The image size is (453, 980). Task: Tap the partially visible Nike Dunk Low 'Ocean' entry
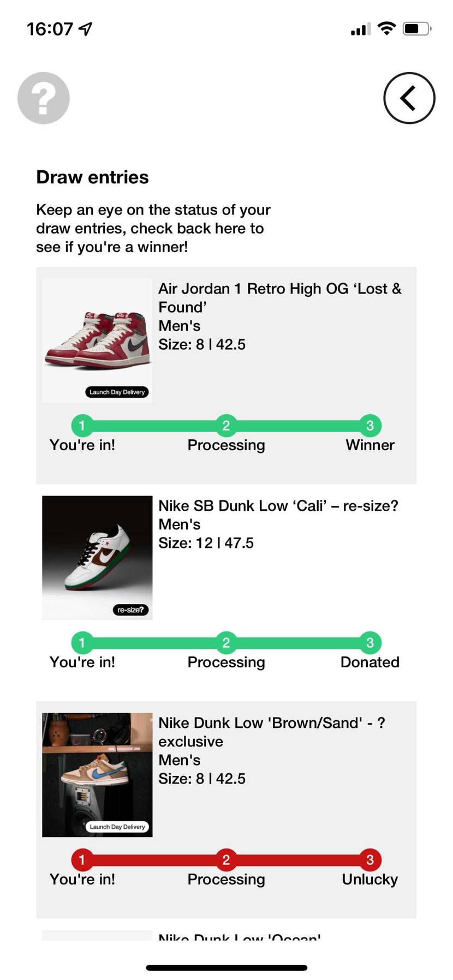(239, 935)
